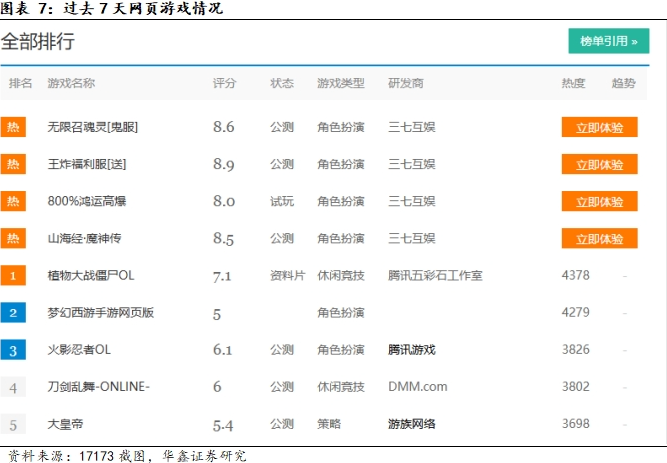Click the orange rank 1 badge
The image size is (667, 463).
tap(13, 276)
